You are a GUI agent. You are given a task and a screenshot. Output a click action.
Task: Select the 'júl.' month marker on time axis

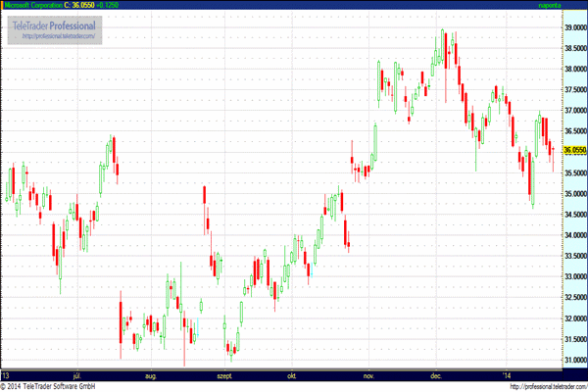(x=77, y=375)
